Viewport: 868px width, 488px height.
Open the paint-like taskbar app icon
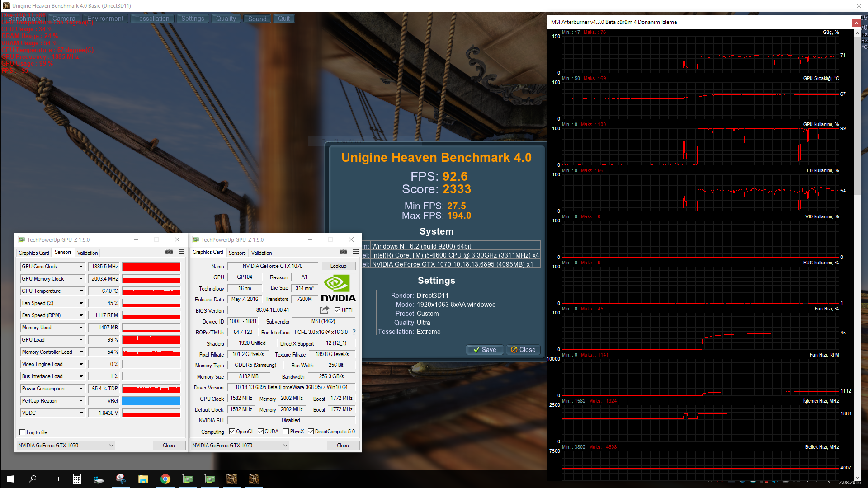pyautogui.click(x=121, y=479)
